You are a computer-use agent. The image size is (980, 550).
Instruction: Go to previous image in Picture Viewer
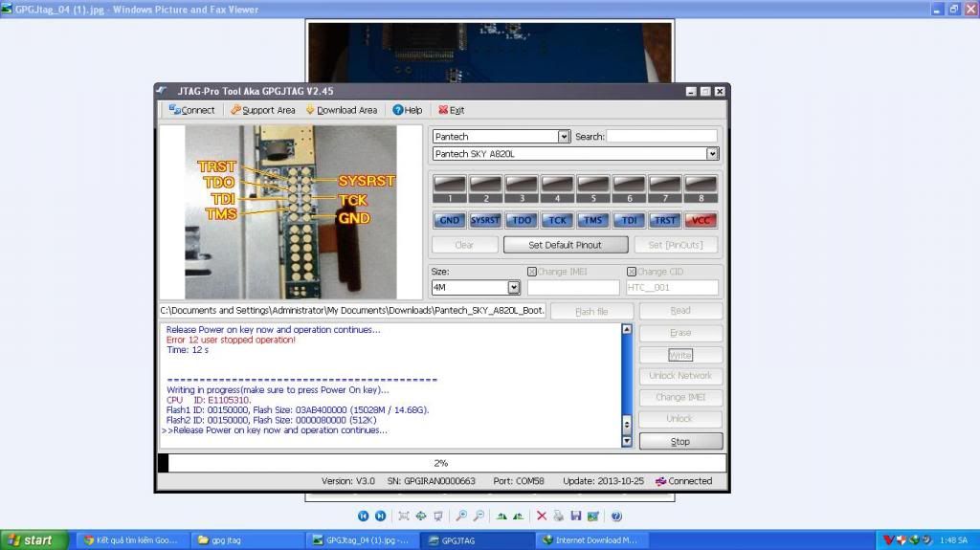coord(363,517)
